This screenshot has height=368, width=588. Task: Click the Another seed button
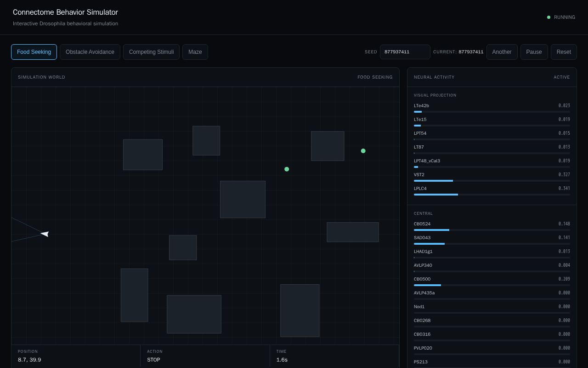(x=502, y=52)
